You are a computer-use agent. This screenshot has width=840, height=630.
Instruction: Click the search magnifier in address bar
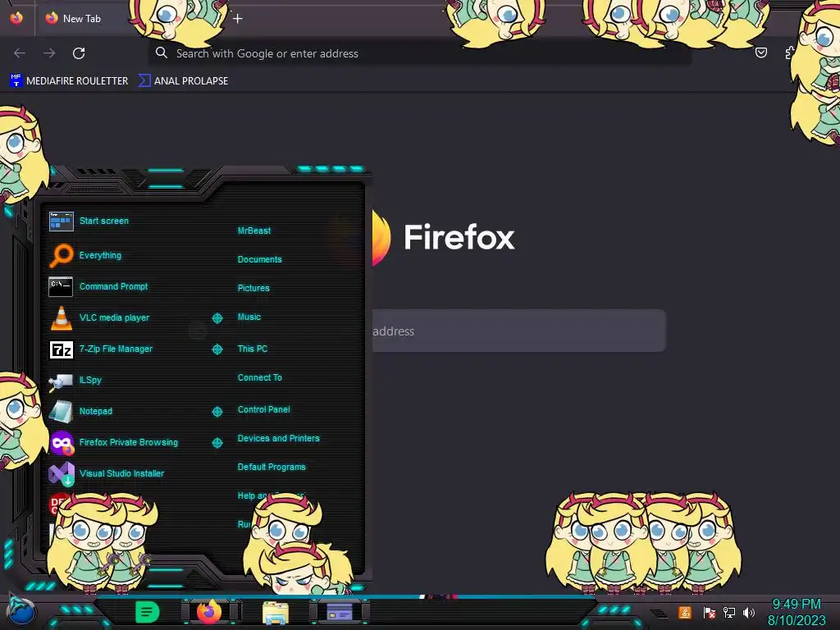162,52
